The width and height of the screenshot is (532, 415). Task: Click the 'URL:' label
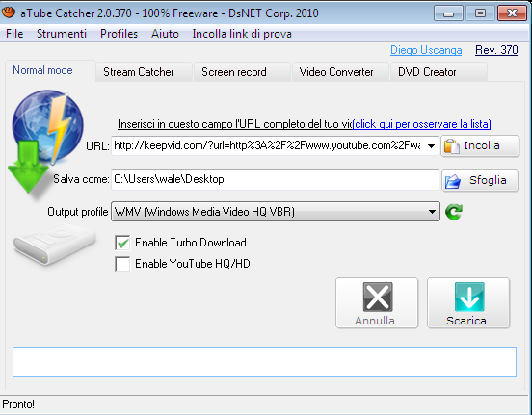pos(97,146)
